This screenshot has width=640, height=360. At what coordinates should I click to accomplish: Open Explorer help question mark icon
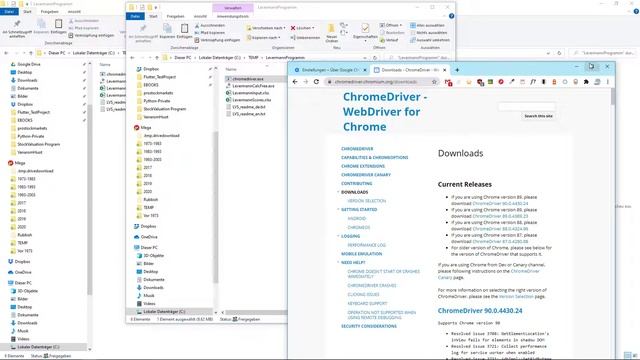pyautogui.click(x=451, y=16)
